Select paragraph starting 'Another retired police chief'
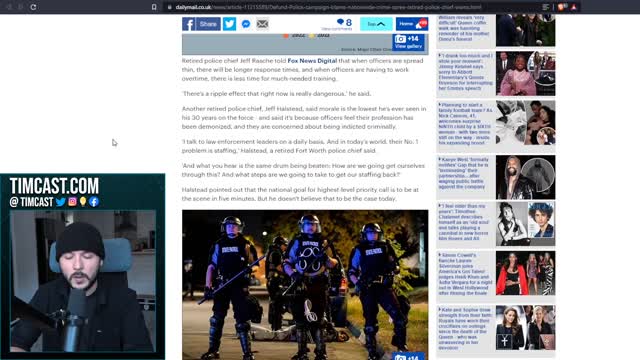The width and height of the screenshot is (640, 360). coord(304,118)
